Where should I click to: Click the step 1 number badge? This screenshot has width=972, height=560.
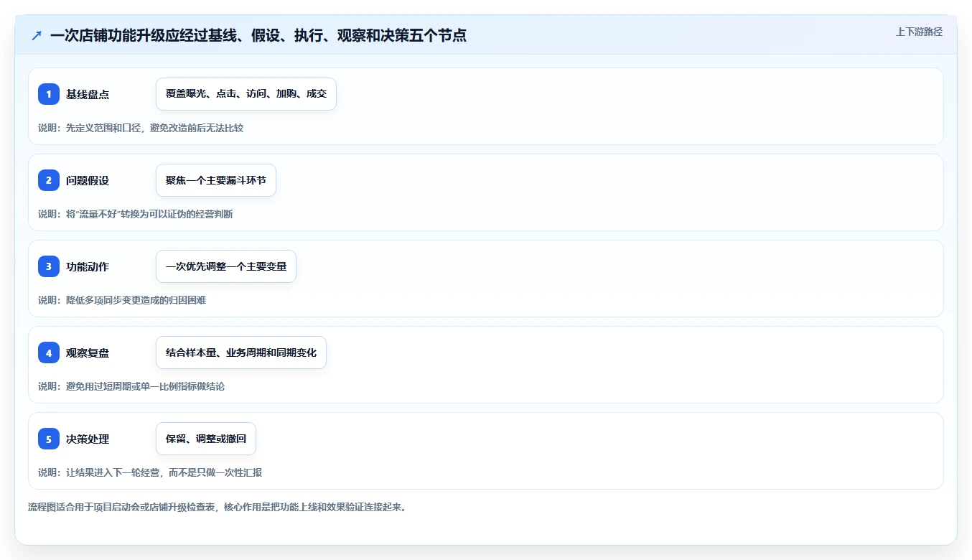pos(49,94)
